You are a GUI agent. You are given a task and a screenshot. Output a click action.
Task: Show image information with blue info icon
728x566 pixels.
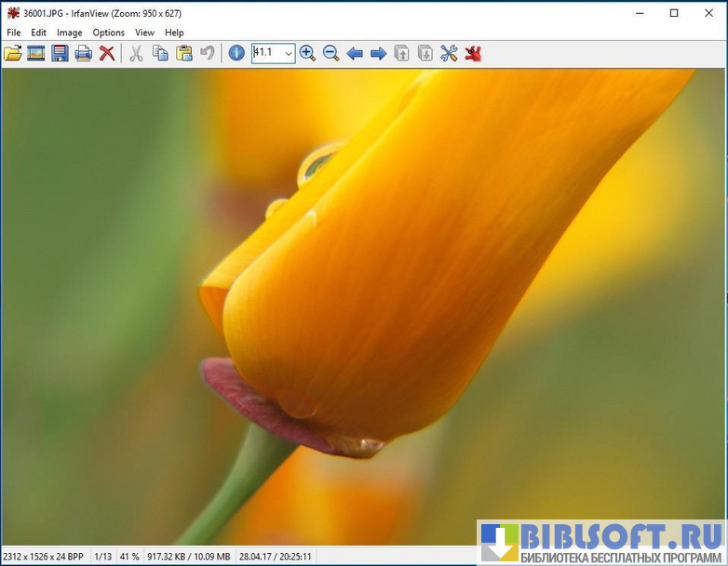tap(236, 53)
